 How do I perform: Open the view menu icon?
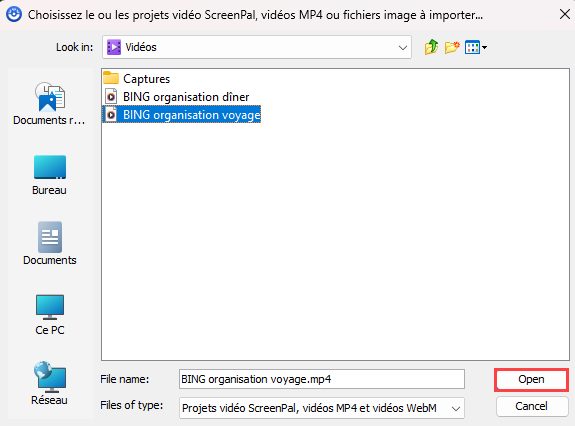point(476,47)
